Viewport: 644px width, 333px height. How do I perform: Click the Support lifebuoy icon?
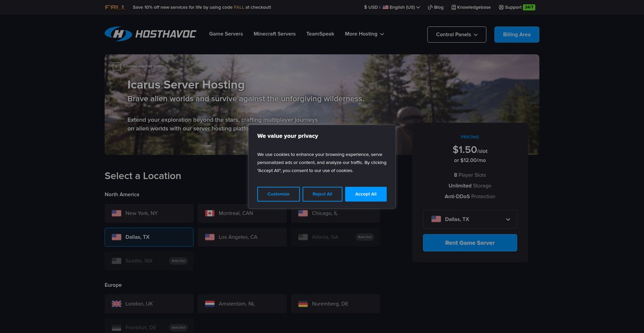[501, 8]
